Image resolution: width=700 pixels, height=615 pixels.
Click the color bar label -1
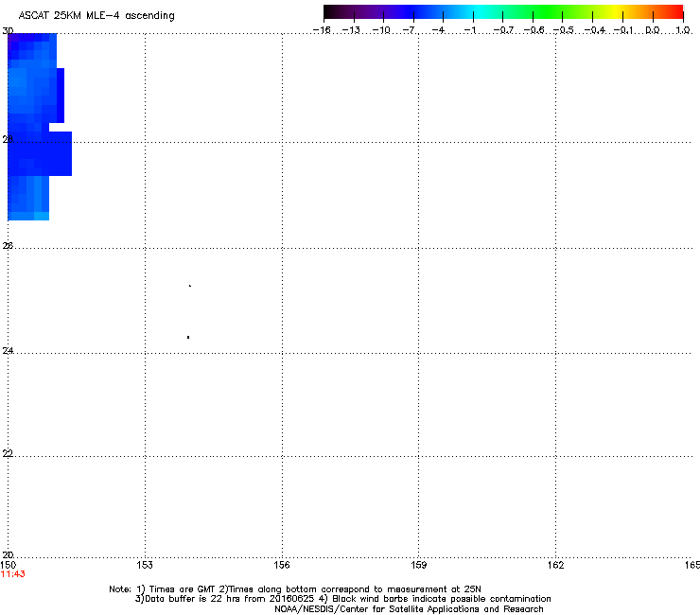tap(469, 30)
